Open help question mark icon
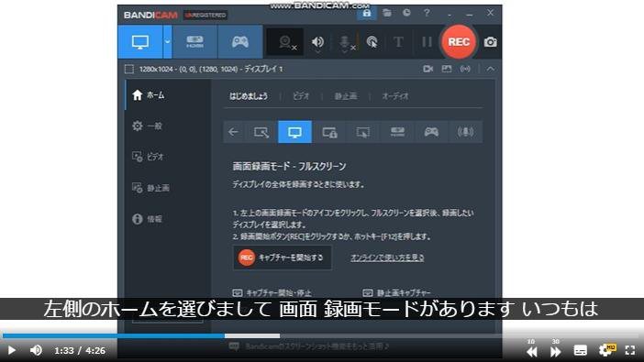Screen dimensions: 644x362 point(427,13)
